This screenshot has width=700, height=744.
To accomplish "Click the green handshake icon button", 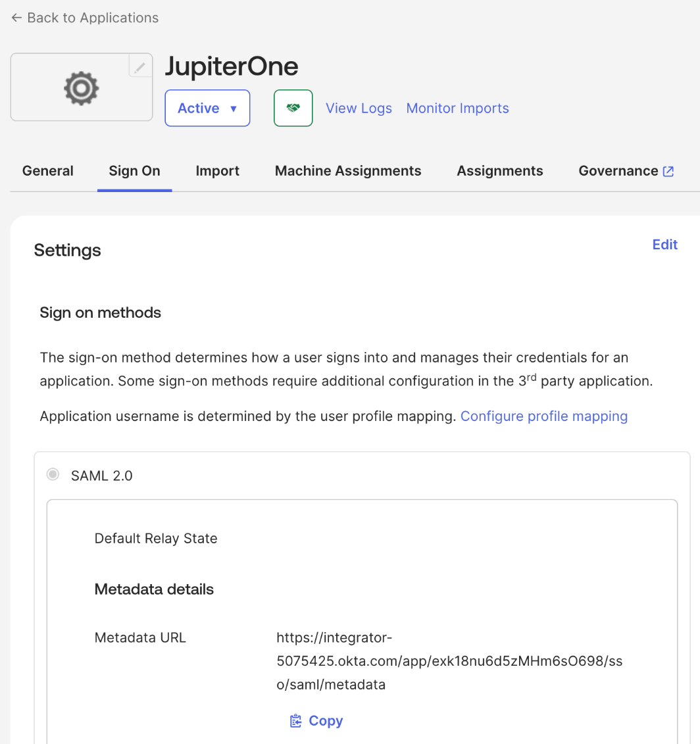I will (293, 108).
